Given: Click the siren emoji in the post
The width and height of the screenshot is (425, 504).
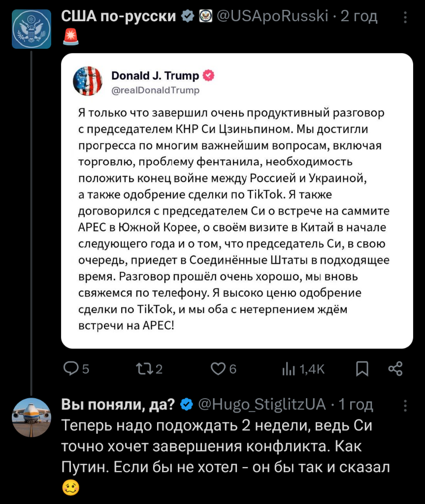Looking at the screenshot, I should [x=71, y=36].
